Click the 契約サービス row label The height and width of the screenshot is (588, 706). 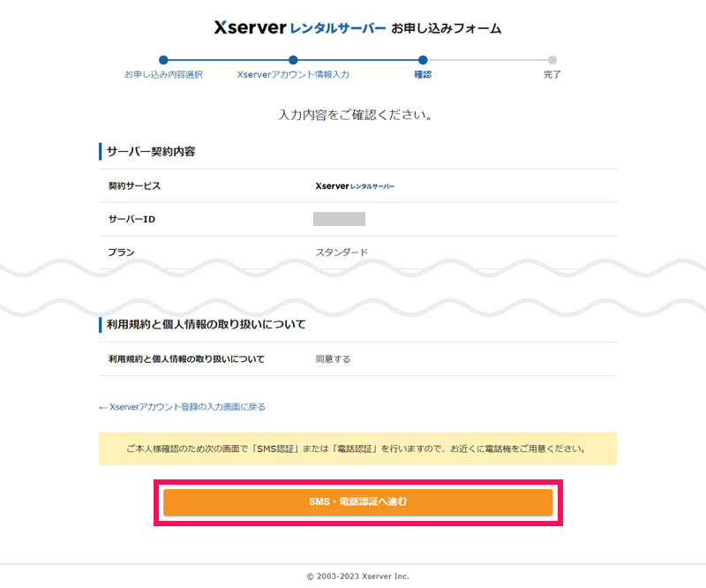(x=134, y=185)
